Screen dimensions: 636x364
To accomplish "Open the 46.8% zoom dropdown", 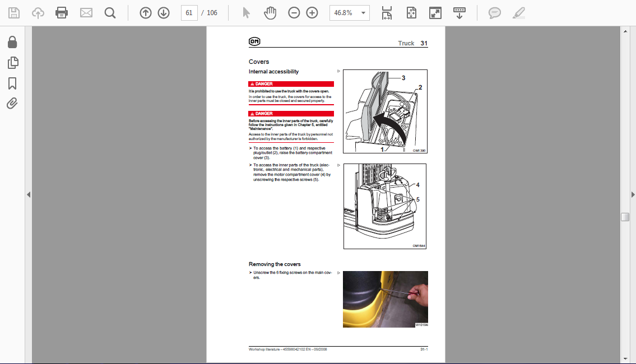I will (x=350, y=13).
